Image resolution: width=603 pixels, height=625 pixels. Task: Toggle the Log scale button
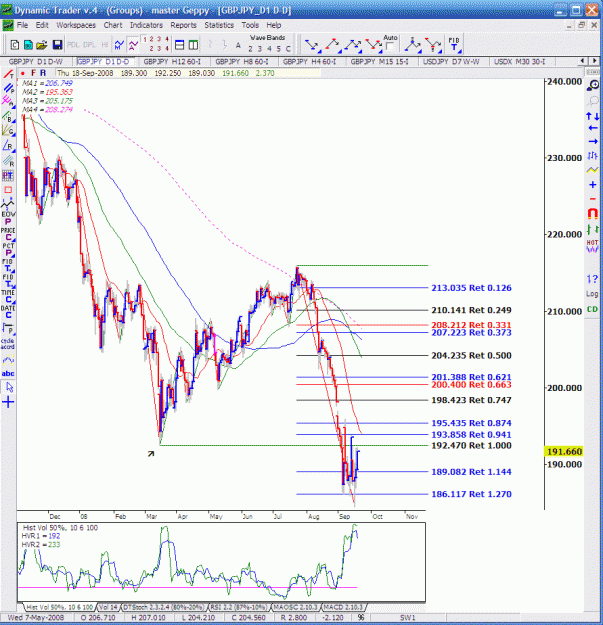pos(592,294)
